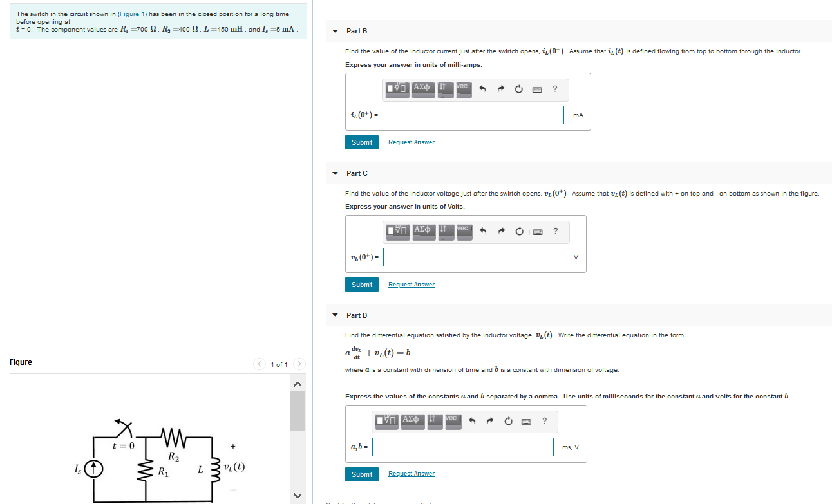Open Greek symbols menu in Part D
Screen dimensions: 832x504
(x=412, y=422)
